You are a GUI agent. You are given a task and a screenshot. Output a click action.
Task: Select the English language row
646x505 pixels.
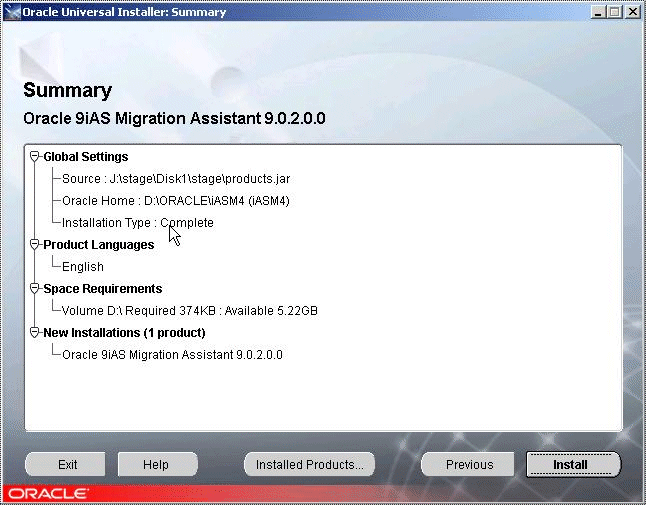pos(83,267)
